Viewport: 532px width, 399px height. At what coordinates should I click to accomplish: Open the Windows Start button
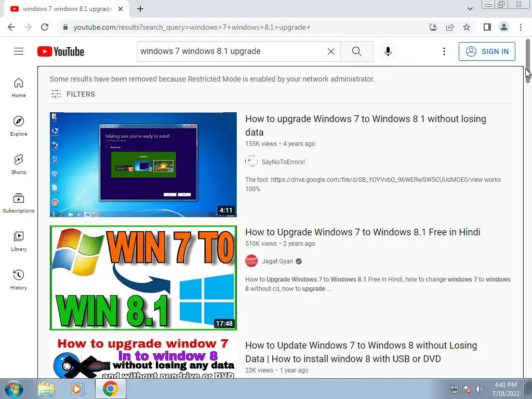pyautogui.click(x=14, y=389)
